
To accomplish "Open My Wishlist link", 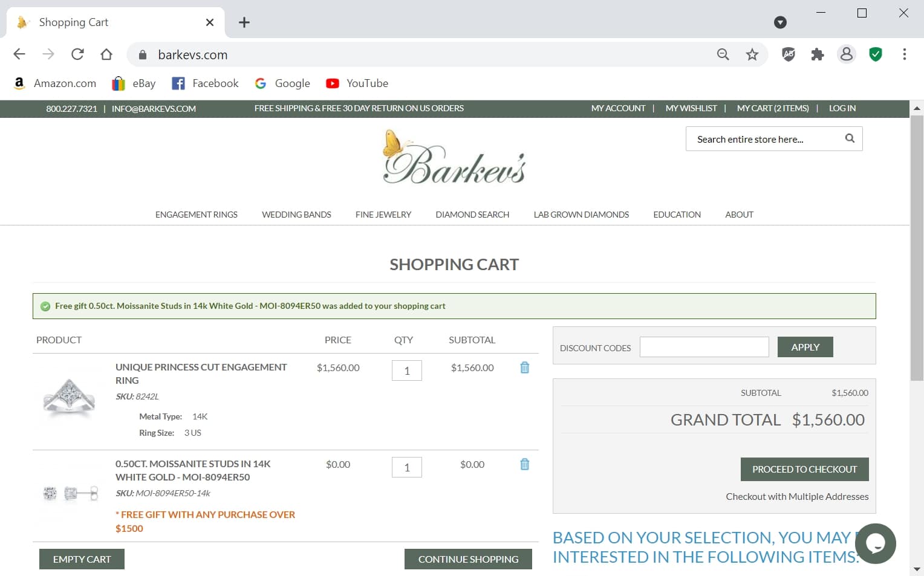I will click(691, 108).
